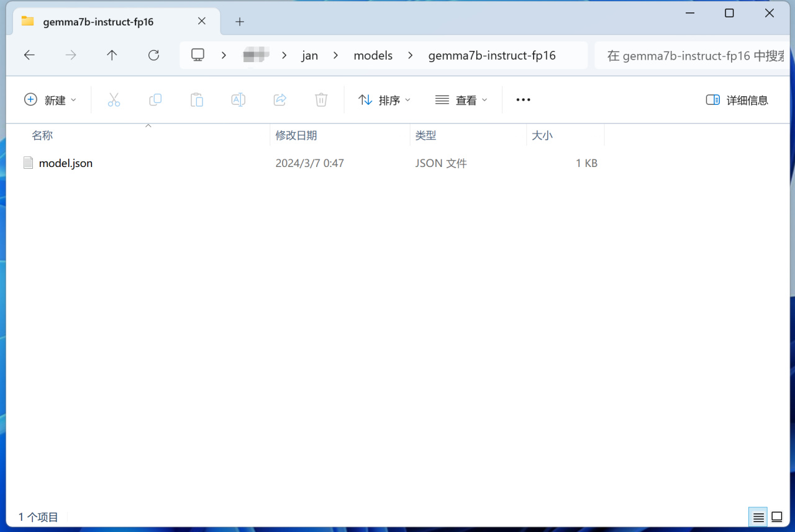The height and width of the screenshot is (532, 795).
Task: Expand the chevron before jan breadcrumb
Action: [284, 55]
